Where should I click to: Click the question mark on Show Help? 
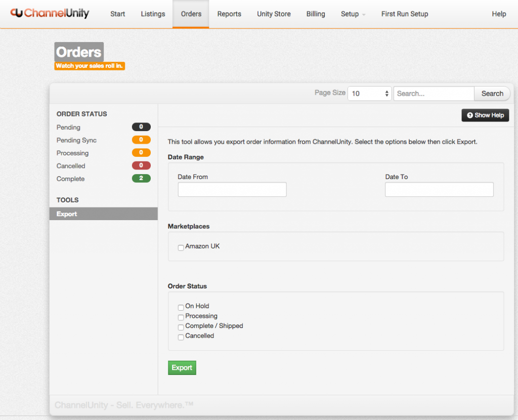click(x=471, y=115)
